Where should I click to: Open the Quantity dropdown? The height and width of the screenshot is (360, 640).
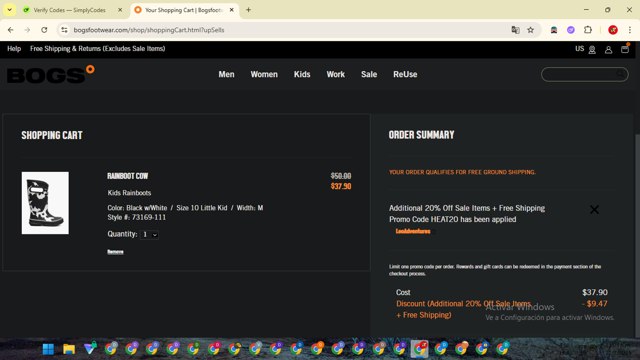(149, 235)
